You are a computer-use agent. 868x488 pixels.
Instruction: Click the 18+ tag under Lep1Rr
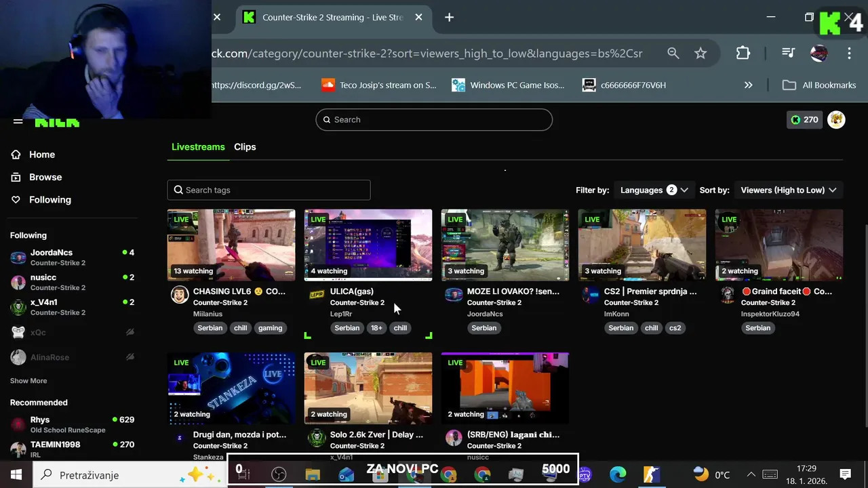click(376, 328)
